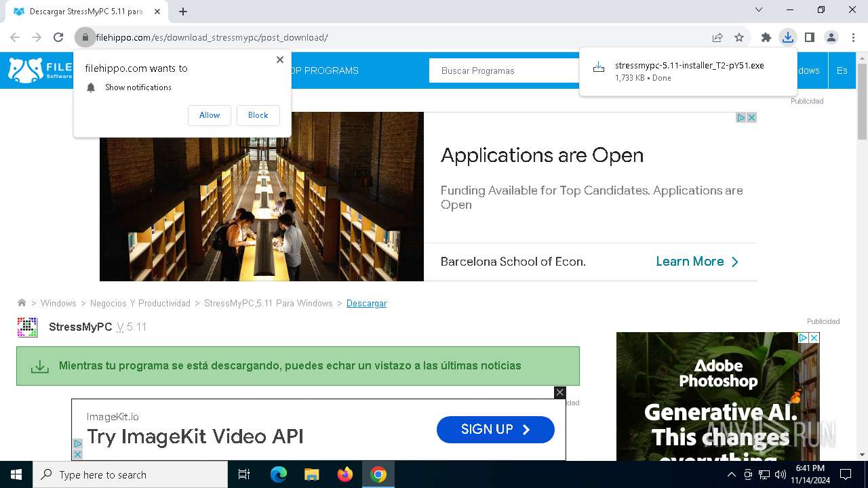Open the Extensions puzzle icon
Viewport: 868px width, 488px height.
[766, 37]
